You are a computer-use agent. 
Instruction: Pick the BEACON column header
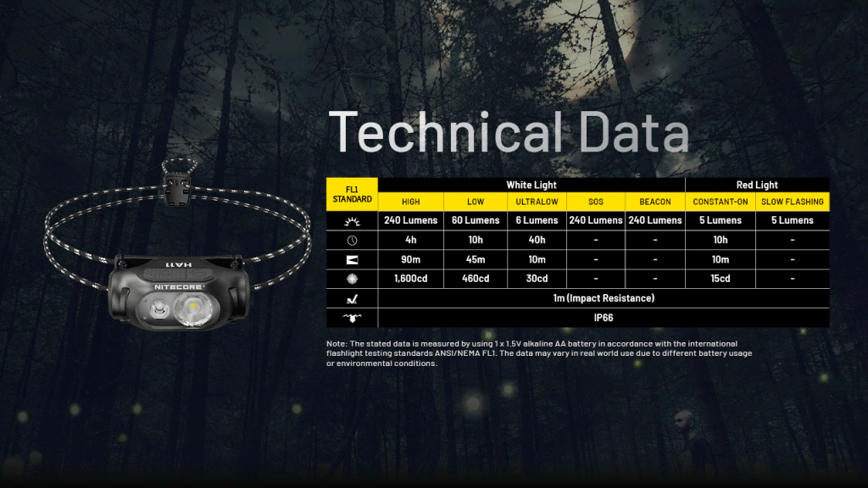coord(654,202)
